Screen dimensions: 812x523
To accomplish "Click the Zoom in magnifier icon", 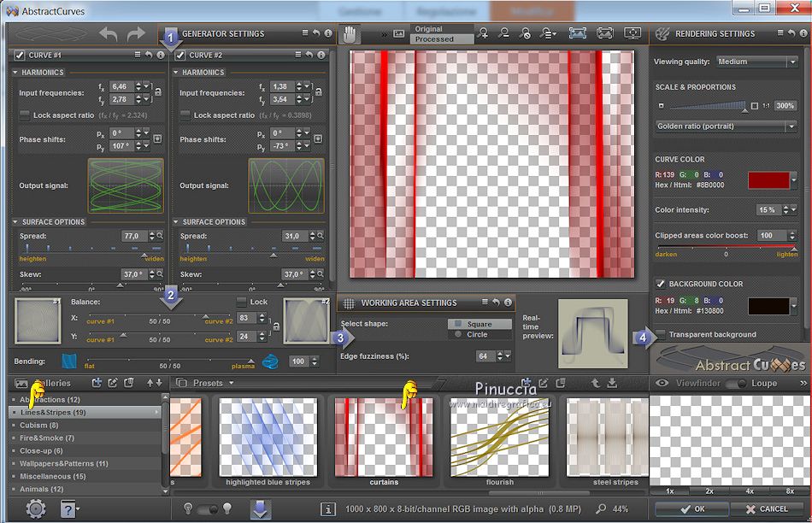I will pyautogui.click(x=483, y=33).
